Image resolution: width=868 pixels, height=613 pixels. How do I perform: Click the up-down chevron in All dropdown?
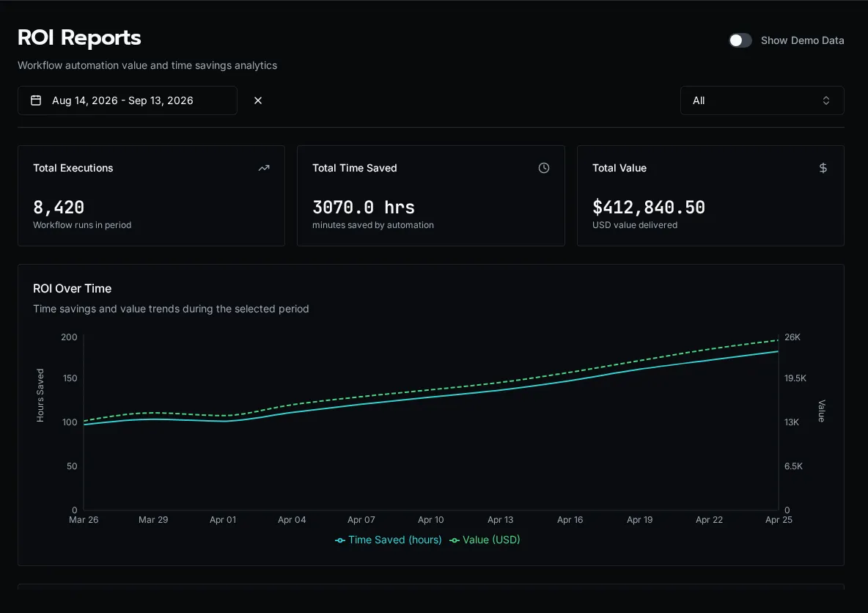[x=826, y=100]
